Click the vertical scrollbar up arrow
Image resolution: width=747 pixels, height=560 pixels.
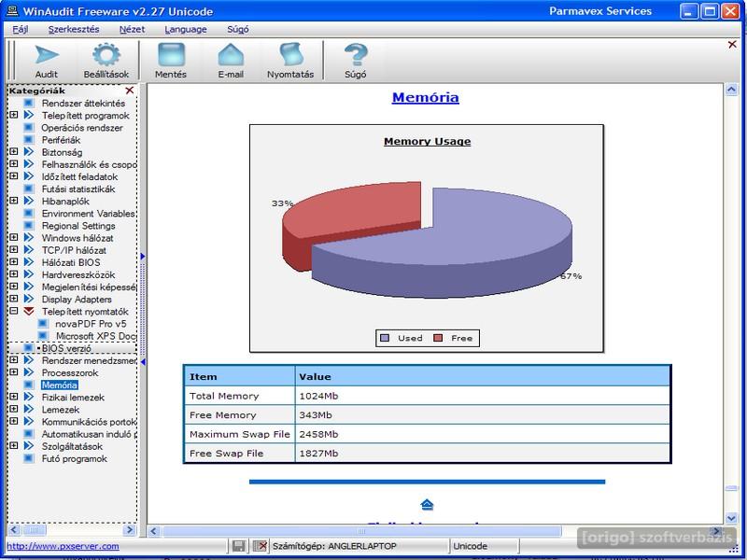coord(731,90)
